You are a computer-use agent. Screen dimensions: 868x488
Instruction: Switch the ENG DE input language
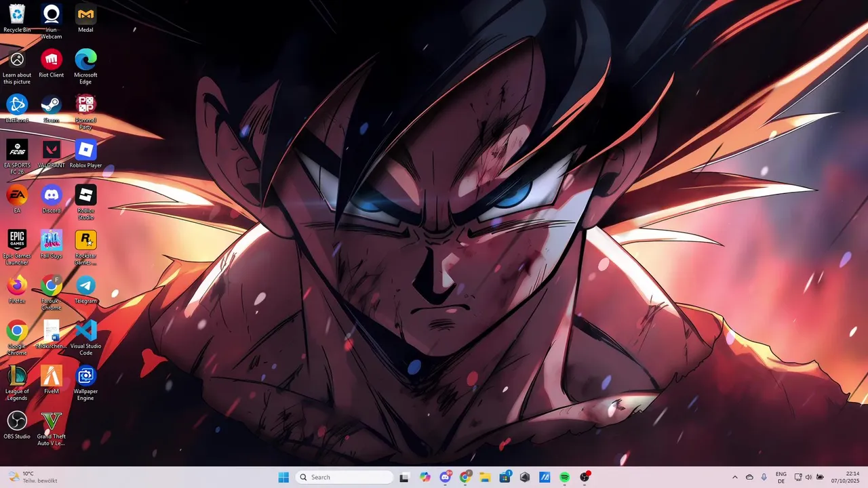[x=781, y=477]
